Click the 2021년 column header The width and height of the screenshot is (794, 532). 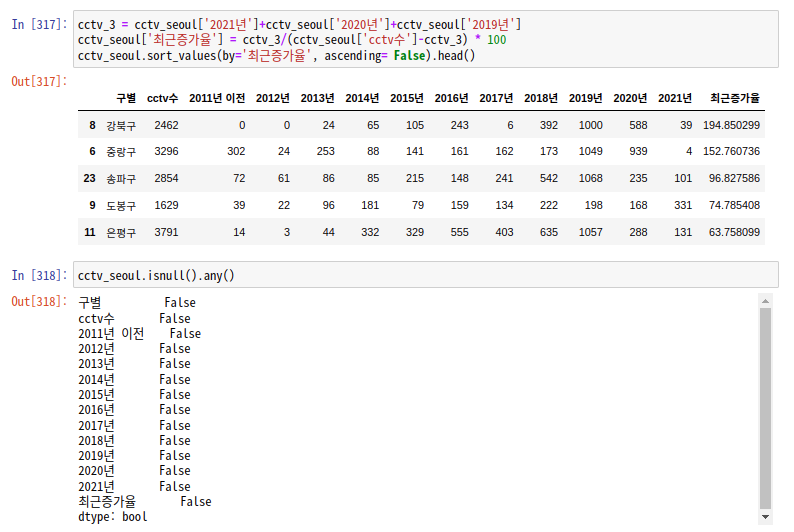675,98
